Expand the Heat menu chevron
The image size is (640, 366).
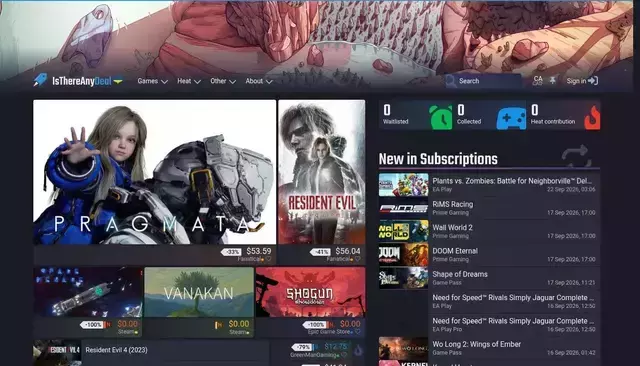point(197,82)
